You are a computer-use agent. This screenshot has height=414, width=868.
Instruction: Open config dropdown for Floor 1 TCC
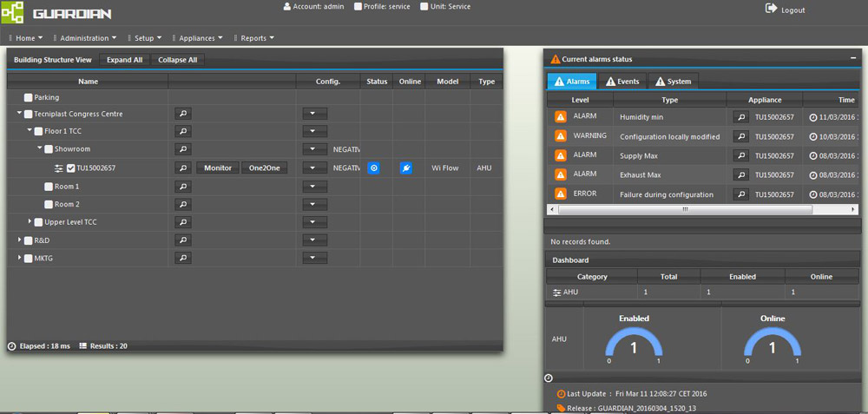(312, 131)
